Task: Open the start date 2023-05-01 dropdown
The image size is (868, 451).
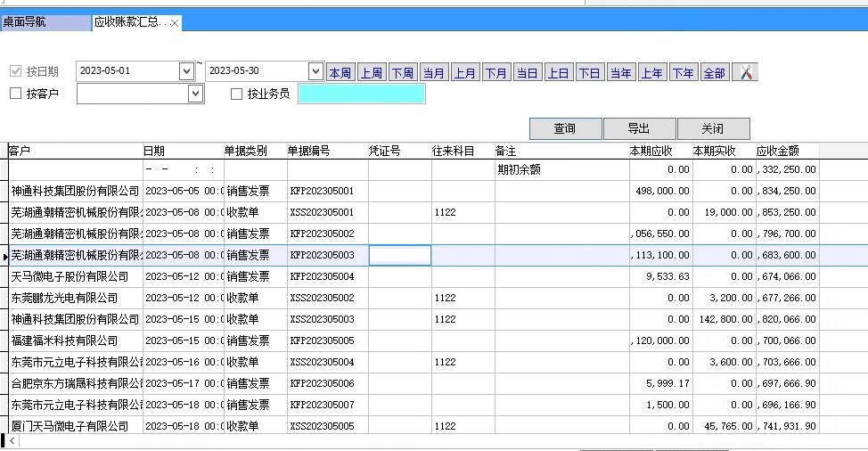Action: [186, 71]
